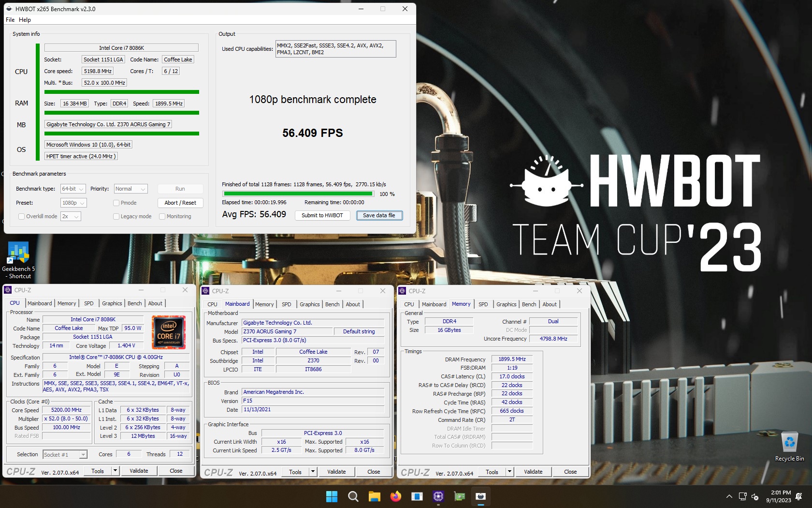This screenshot has height=508, width=812.
Task: Click the HWBOT x265 title bar icon
Action: tap(9, 9)
